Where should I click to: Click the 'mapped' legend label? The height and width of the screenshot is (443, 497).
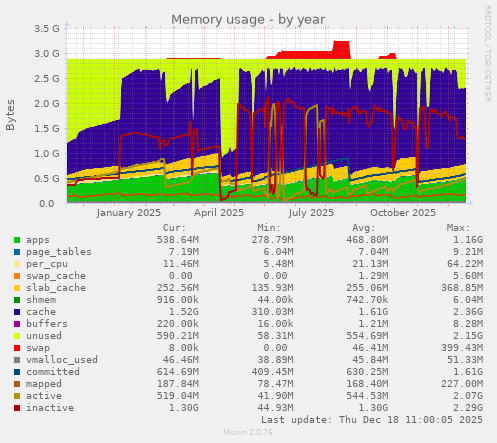click(44, 384)
